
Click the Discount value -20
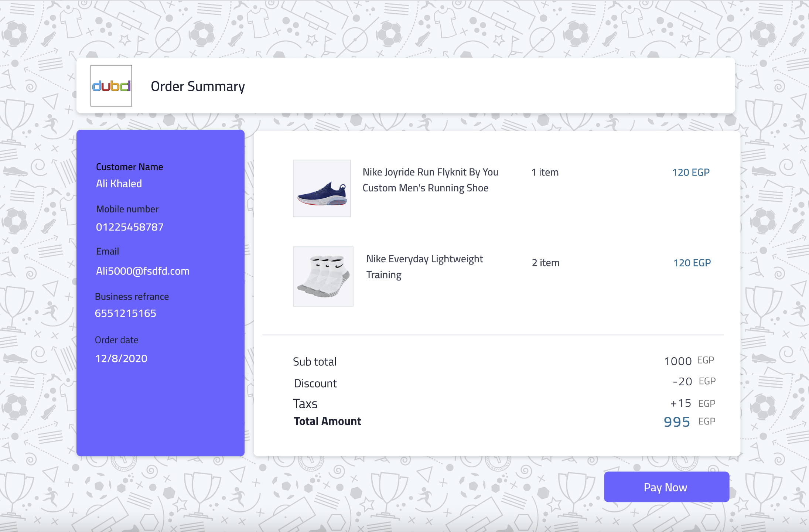click(682, 381)
